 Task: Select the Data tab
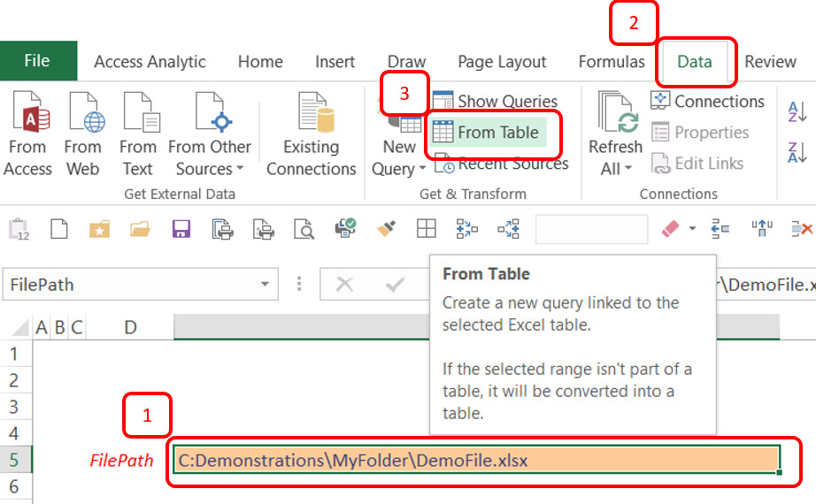point(695,62)
